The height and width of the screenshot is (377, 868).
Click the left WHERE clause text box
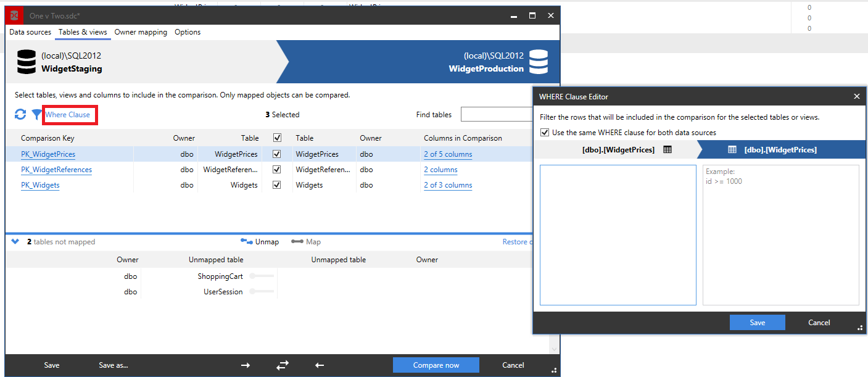click(618, 234)
